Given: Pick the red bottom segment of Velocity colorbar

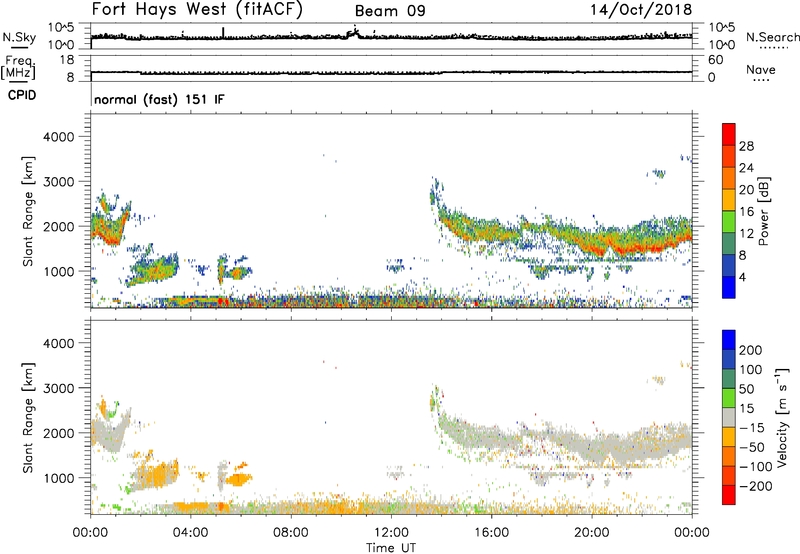Looking at the screenshot, I should (x=729, y=495).
